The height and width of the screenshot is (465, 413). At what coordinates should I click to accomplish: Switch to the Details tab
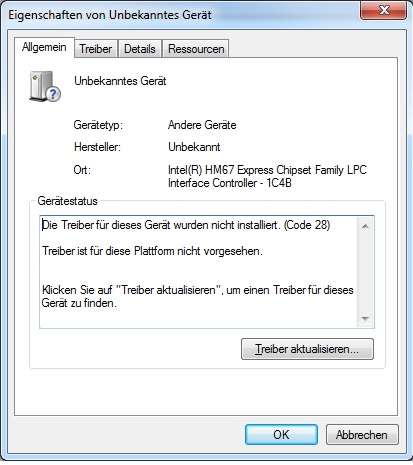pos(140,49)
